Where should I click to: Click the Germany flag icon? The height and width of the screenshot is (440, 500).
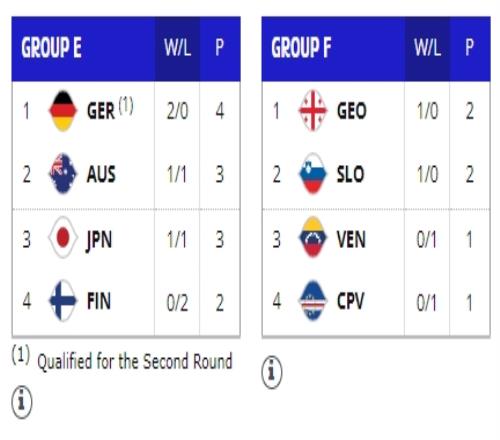63,111
